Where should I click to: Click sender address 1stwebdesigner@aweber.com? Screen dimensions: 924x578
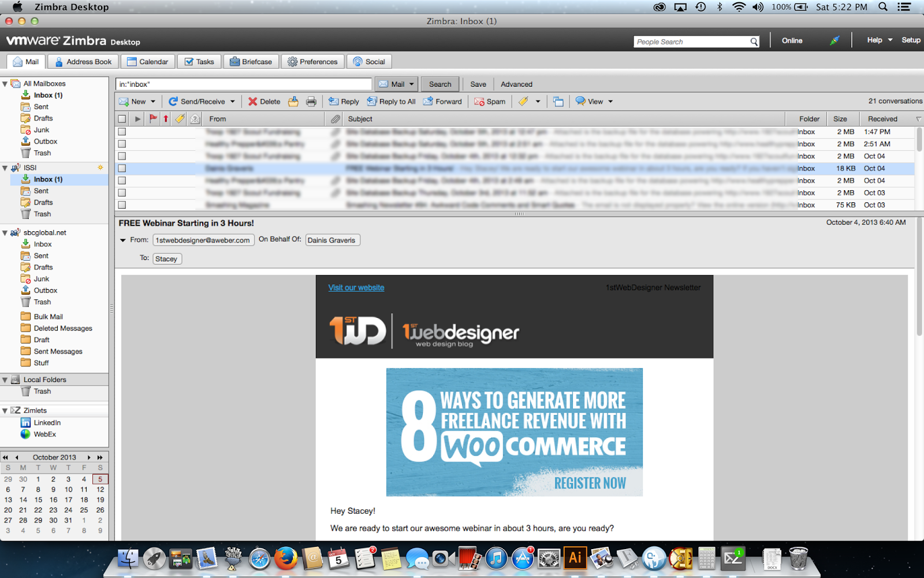203,240
